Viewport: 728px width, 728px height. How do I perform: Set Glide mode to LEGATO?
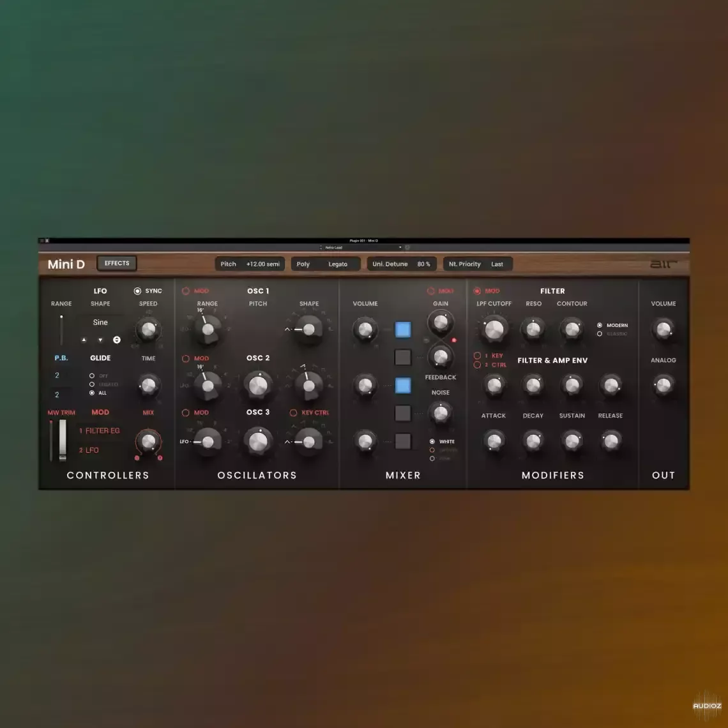(x=92, y=384)
